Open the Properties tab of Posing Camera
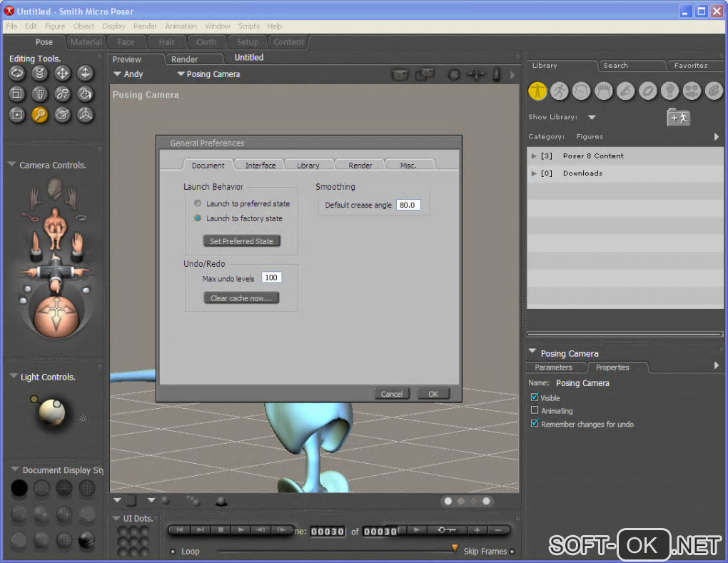The image size is (728, 563). [x=612, y=367]
